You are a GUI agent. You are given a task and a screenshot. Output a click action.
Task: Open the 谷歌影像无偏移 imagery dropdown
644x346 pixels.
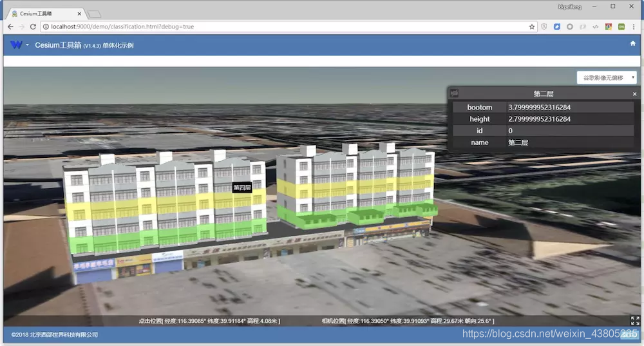pyautogui.click(x=607, y=78)
